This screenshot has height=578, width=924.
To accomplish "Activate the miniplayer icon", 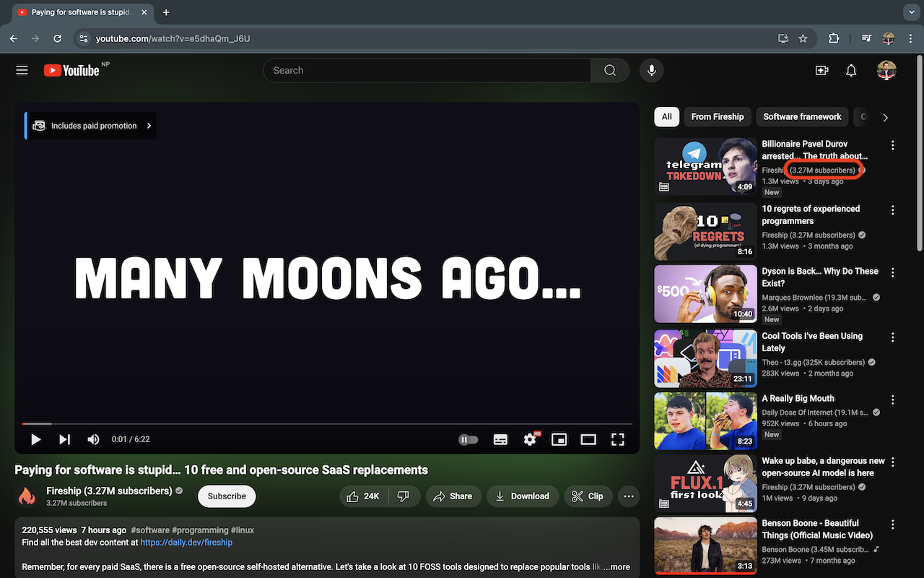I will (x=559, y=439).
